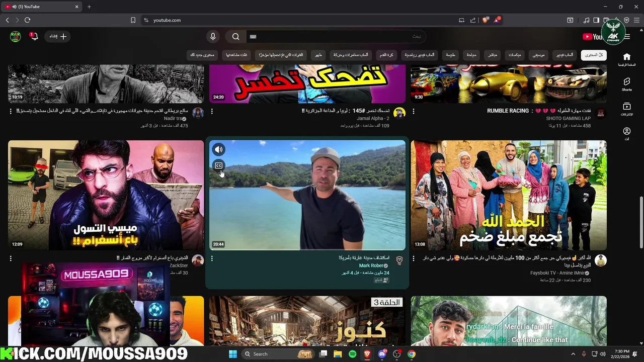Go to Home in the sidebar
The width and height of the screenshot is (644, 362).
point(626,59)
